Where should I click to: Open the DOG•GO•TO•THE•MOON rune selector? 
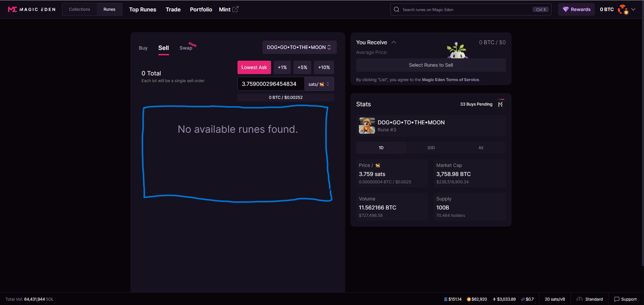tap(300, 47)
